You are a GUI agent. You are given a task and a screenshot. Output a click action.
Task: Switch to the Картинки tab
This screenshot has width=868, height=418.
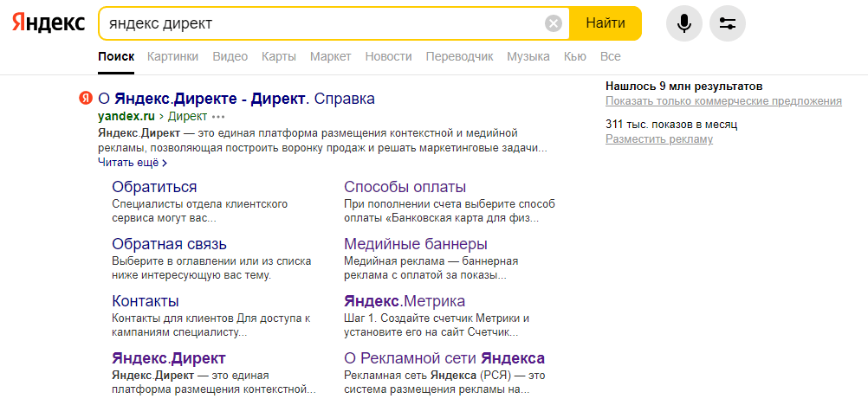click(x=172, y=56)
